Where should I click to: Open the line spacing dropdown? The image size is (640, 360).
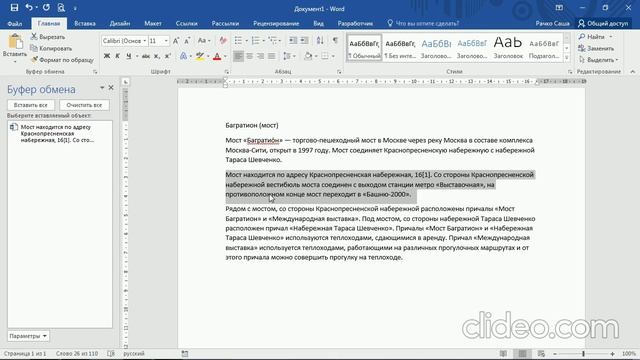click(x=289, y=56)
